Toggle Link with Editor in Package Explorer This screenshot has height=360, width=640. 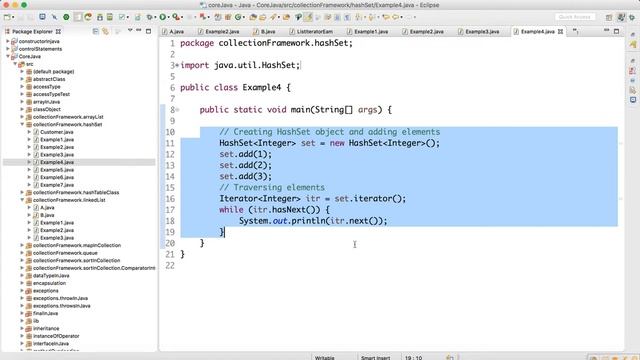[105, 31]
